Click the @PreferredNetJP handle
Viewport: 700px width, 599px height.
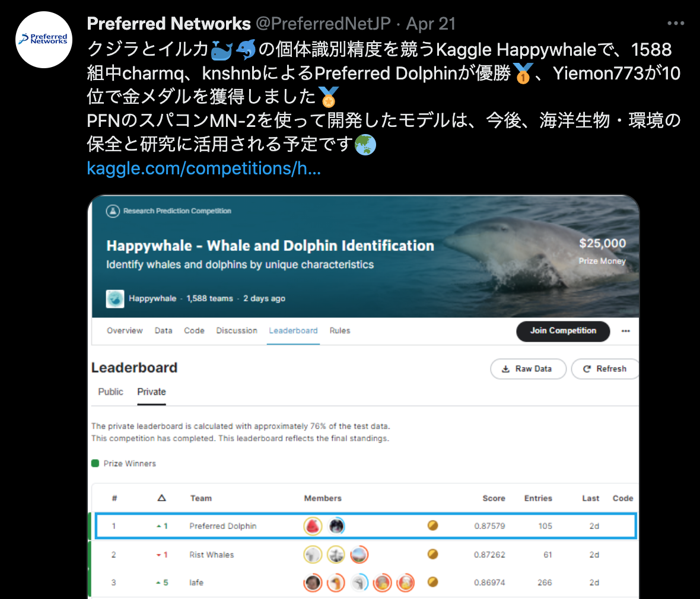[323, 24]
